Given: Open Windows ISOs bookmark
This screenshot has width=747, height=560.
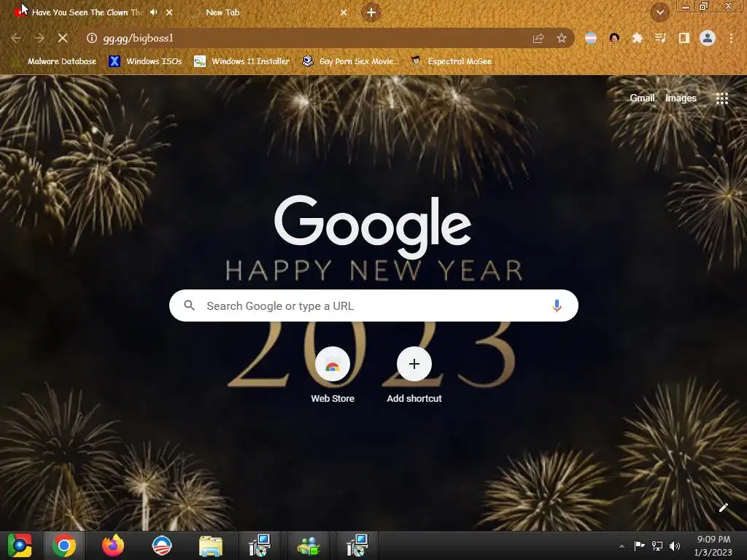Looking at the screenshot, I should (145, 61).
